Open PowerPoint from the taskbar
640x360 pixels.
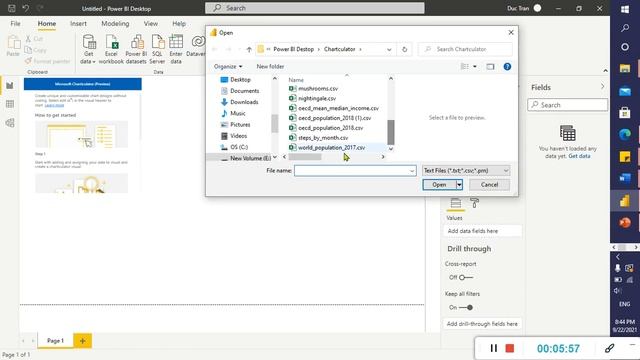[x=624, y=223]
